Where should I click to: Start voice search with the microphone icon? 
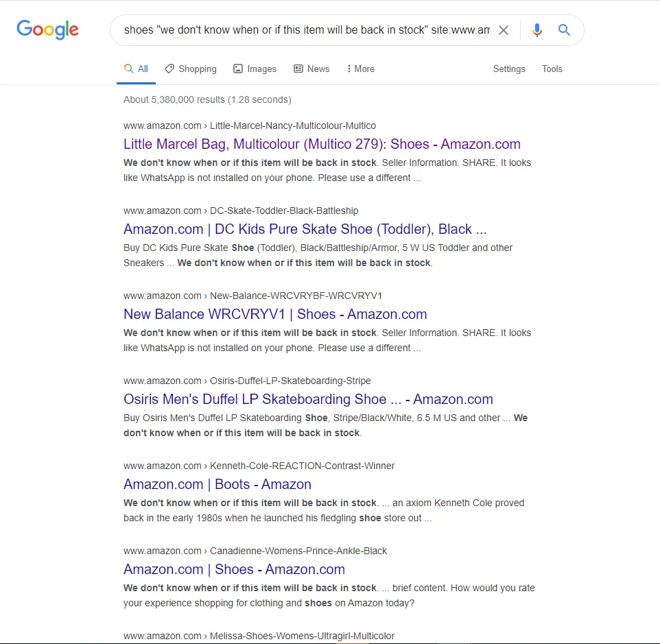(x=537, y=30)
